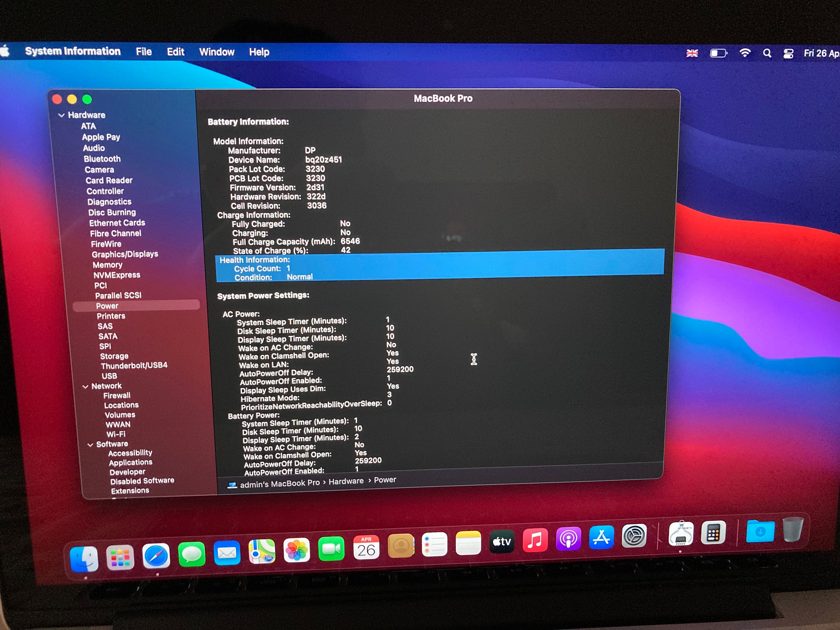Click the battery status icon in menu bar
The image size is (840, 630).
(719, 53)
